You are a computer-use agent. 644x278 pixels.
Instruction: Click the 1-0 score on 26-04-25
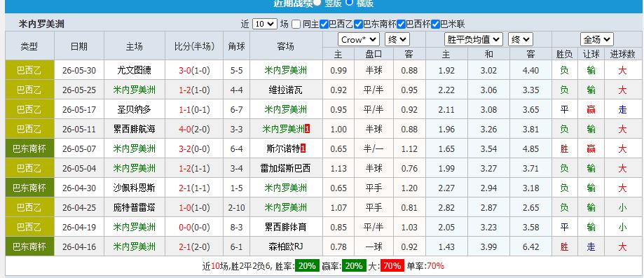point(184,208)
